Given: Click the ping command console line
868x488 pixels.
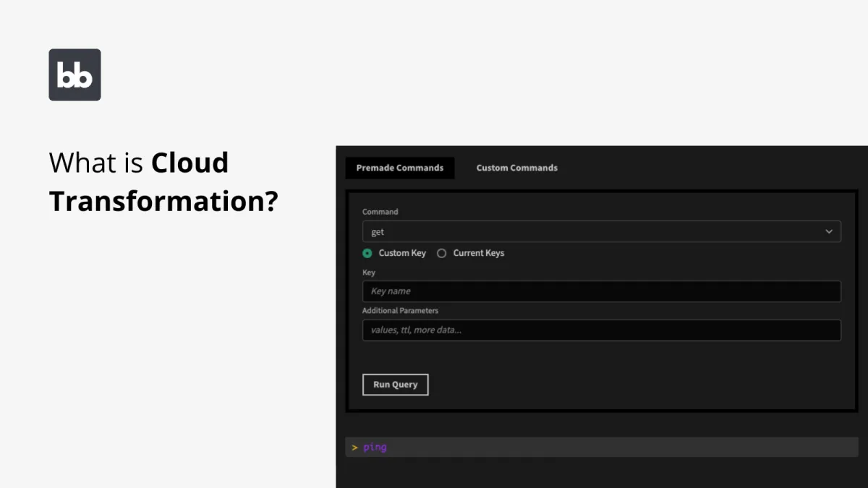Looking at the screenshot, I should coord(601,447).
